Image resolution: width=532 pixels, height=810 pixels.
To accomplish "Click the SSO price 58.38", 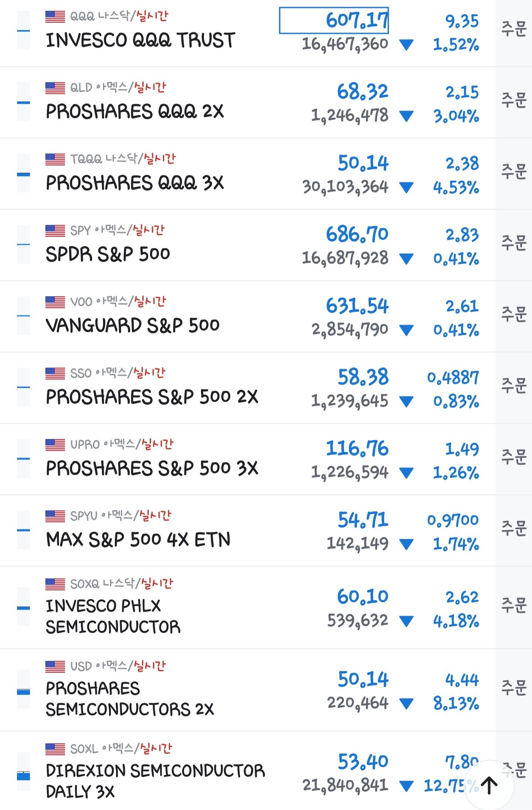I will click(363, 377).
